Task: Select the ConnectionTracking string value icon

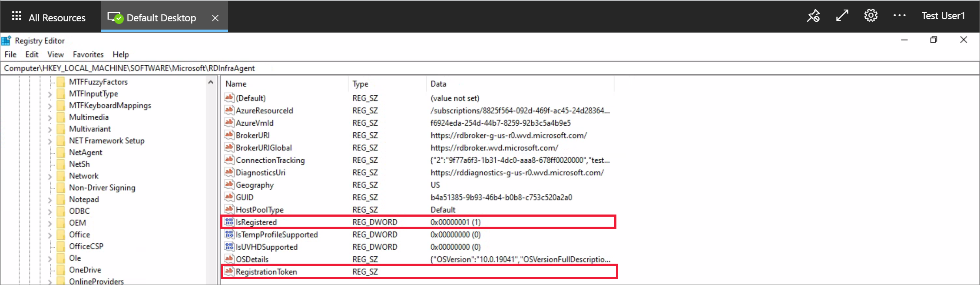Action: pos(229,160)
